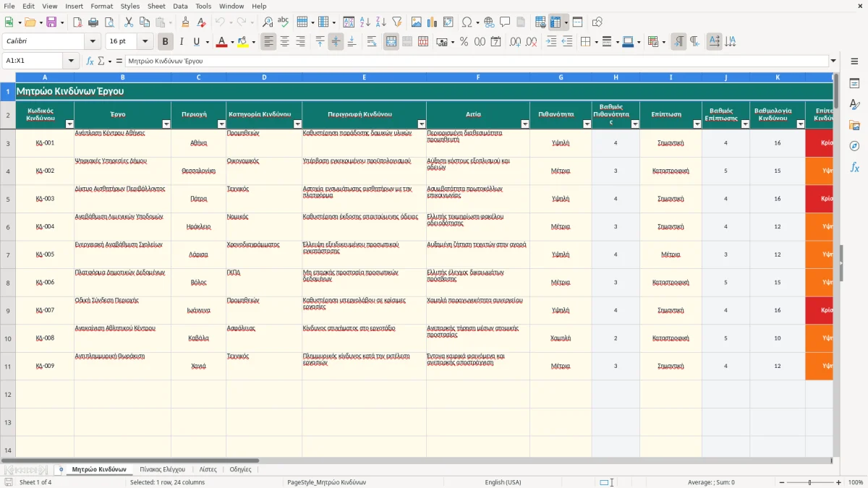Insert a comment

[x=505, y=22]
